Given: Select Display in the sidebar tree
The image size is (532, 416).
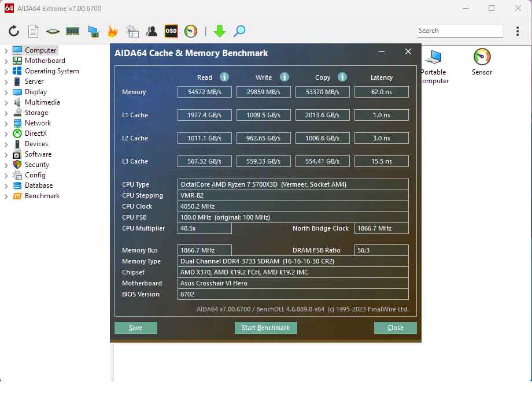Looking at the screenshot, I should click(36, 92).
